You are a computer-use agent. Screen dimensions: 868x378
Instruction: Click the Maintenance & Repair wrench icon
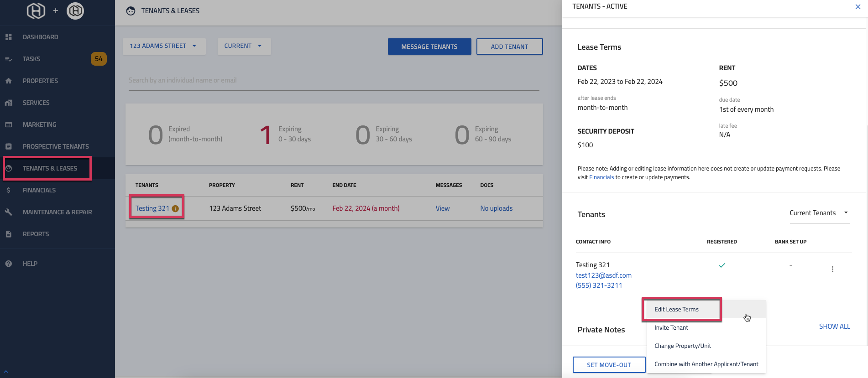click(x=8, y=212)
